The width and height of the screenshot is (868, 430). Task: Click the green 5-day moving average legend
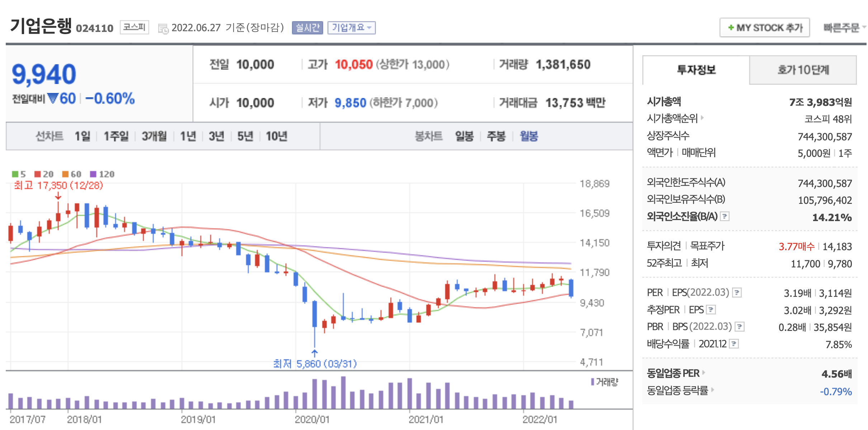19,174
